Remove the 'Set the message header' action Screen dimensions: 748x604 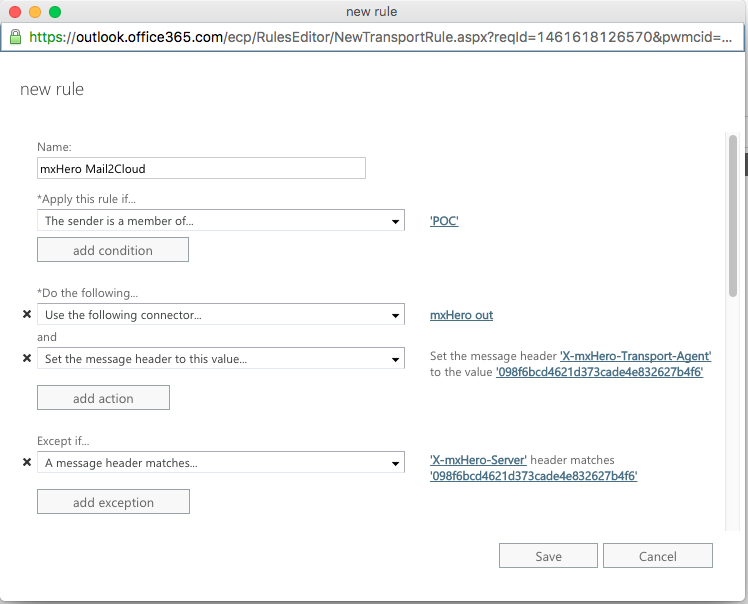[27, 358]
